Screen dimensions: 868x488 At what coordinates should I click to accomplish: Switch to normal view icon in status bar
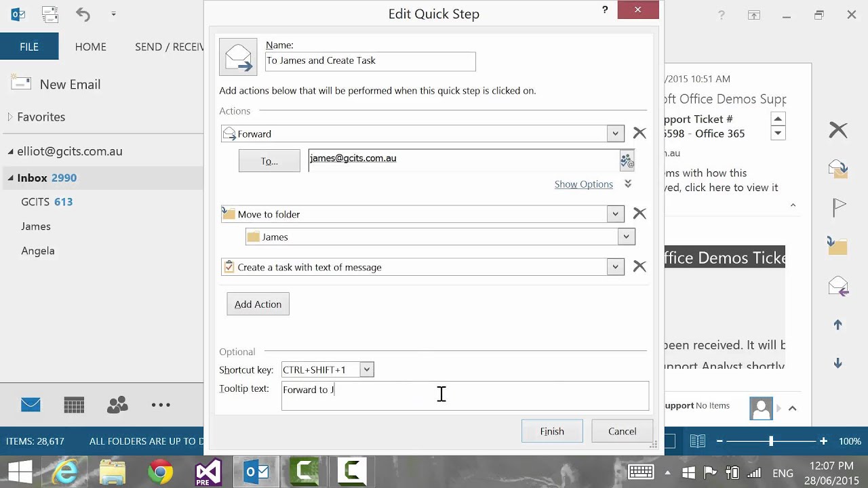tap(670, 441)
